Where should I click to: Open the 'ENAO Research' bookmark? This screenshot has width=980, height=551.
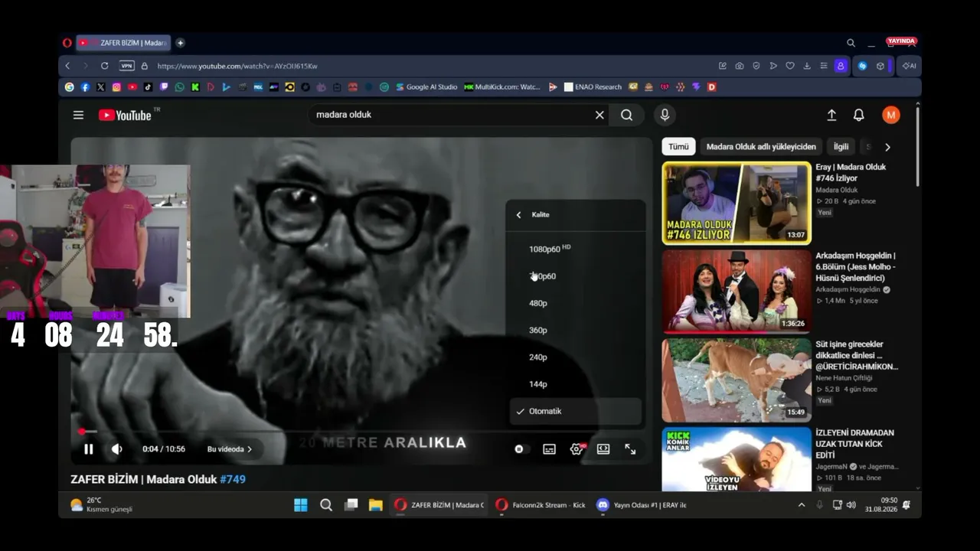click(x=593, y=87)
